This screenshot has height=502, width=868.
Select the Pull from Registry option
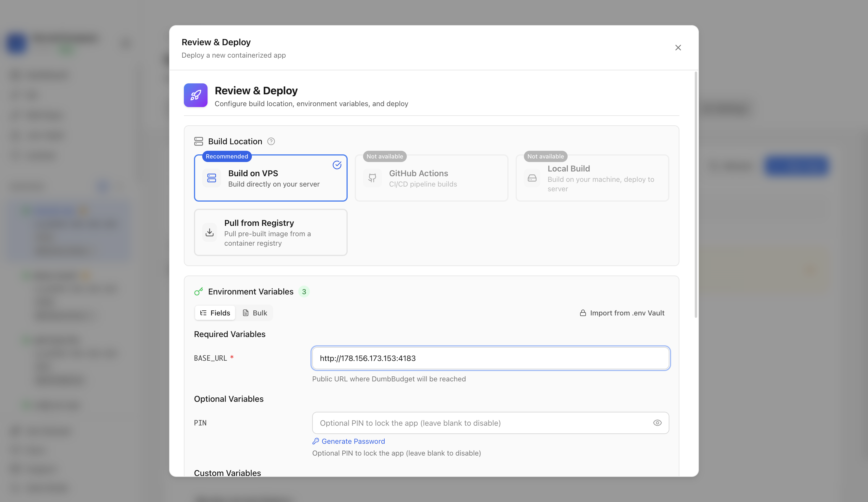(271, 233)
